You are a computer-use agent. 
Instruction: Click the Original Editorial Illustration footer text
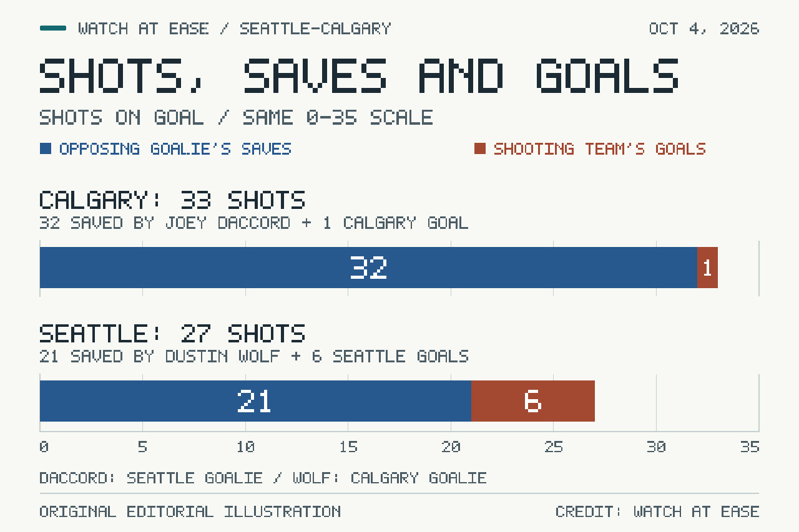pos(190,512)
